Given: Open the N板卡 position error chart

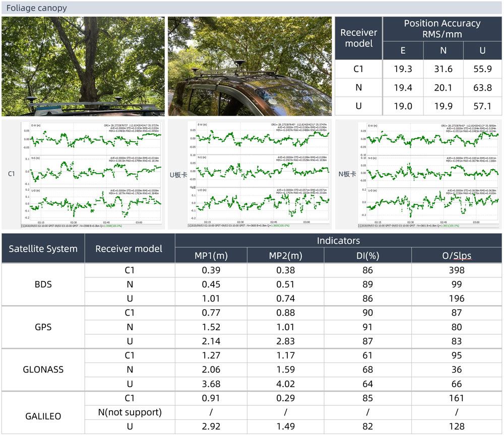Looking at the screenshot, I should point(429,174).
